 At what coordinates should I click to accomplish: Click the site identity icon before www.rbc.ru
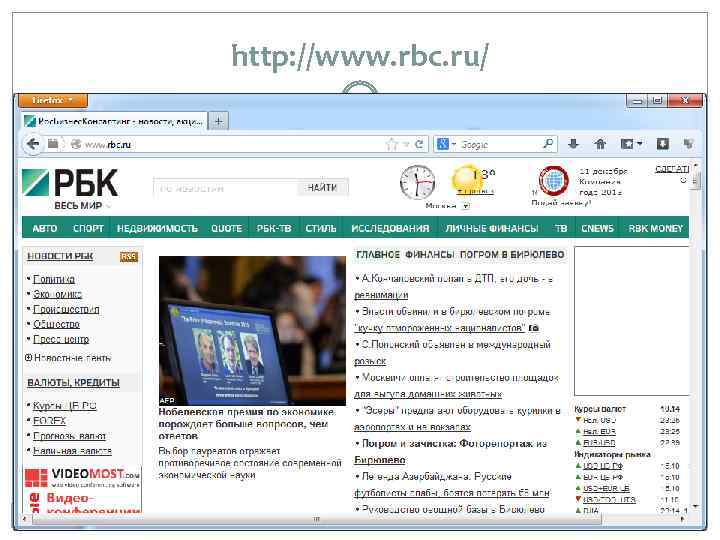pyautogui.click(x=76, y=145)
